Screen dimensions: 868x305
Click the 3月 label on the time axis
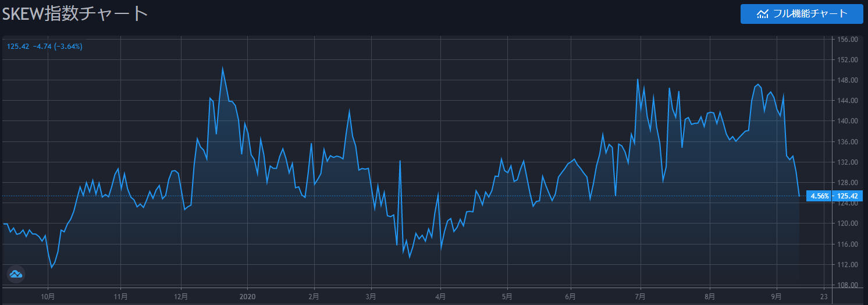[x=370, y=296]
